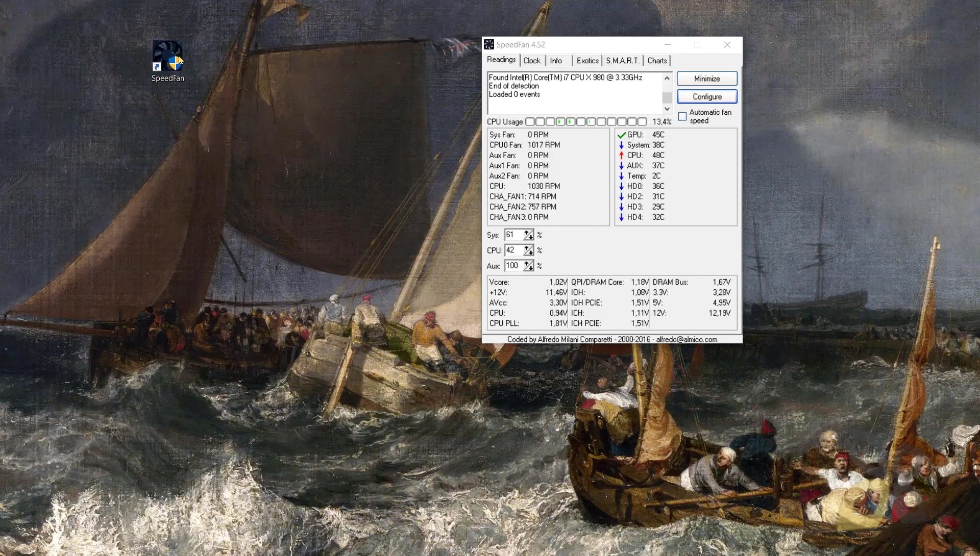This screenshot has height=556, width=980.
Task: Click the log box scroll up arrow
Action: pos(667,78)
